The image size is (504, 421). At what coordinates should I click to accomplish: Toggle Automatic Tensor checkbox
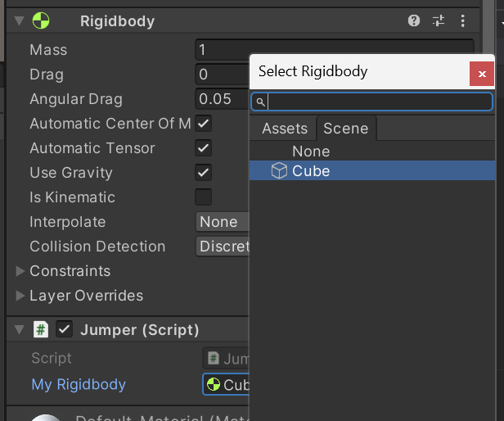click(203, 148)
